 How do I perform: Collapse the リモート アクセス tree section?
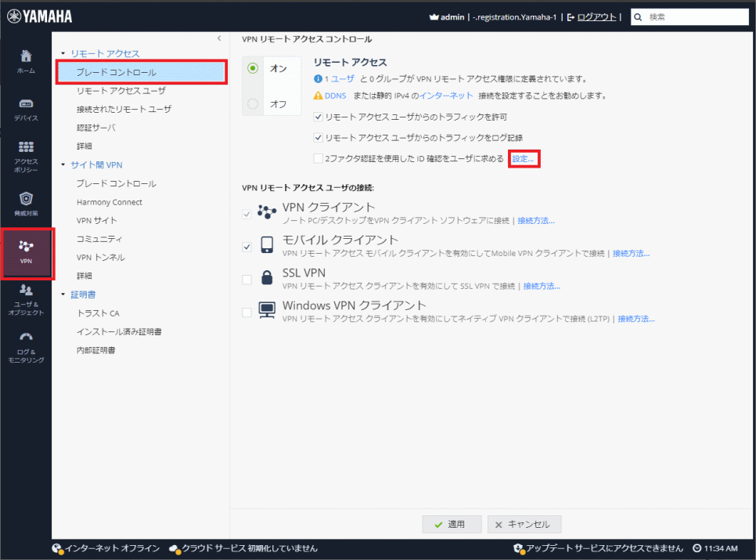63,53
